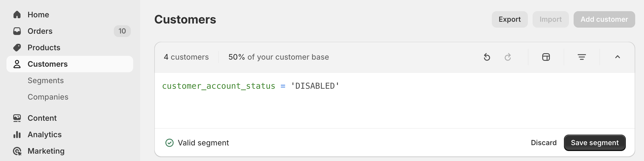Viewport: 644px width, 161px height.
Task: Click the Add customer button
Action: click(x=604, y=19)
